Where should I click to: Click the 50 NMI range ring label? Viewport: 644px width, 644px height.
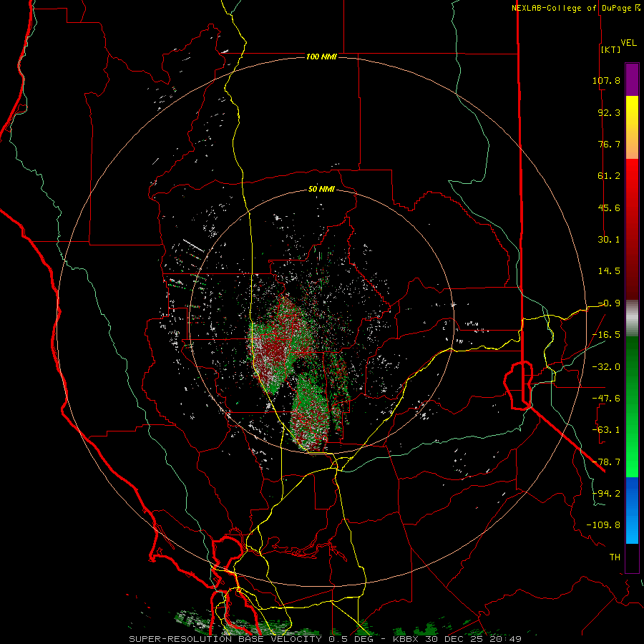click(321, 190)
